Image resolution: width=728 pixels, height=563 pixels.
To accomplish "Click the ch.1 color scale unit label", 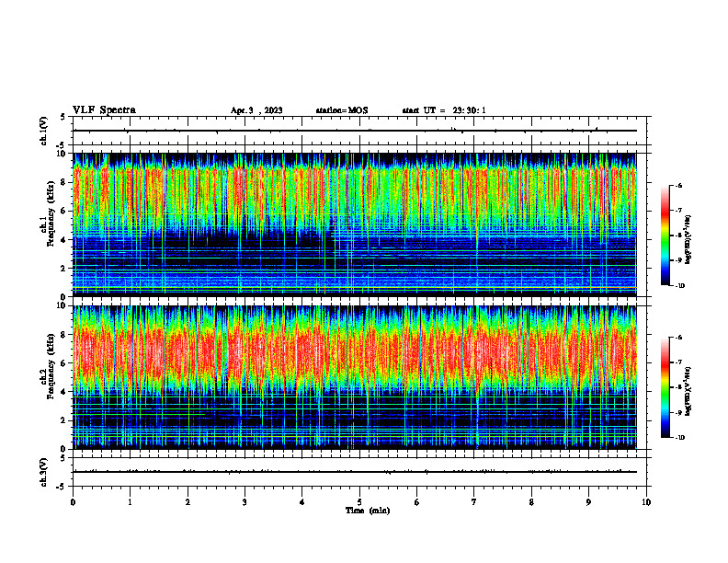I will click(x=688, y=240).
